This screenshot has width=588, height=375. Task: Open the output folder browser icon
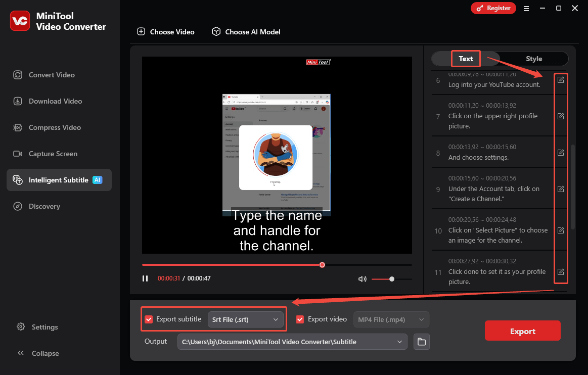422,342
